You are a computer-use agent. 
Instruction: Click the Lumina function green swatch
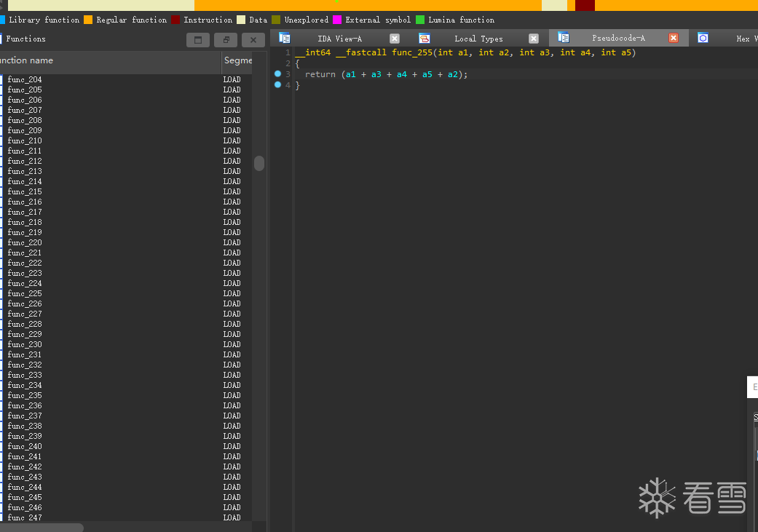[x=420, y=20]
